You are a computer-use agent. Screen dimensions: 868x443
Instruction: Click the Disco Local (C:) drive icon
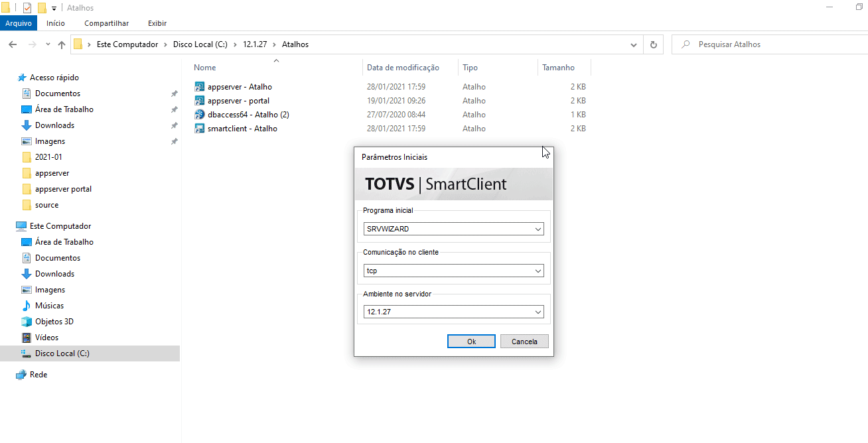pos(27,353)
